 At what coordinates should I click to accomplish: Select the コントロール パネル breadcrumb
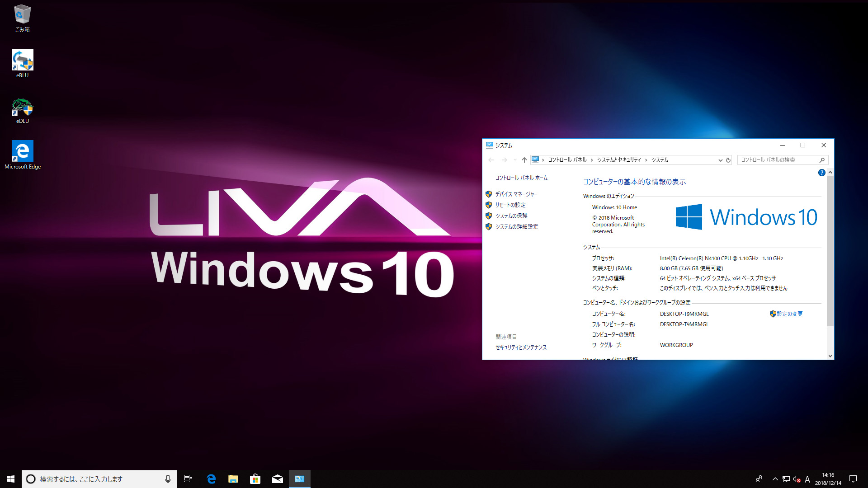[x=567, y=160]
